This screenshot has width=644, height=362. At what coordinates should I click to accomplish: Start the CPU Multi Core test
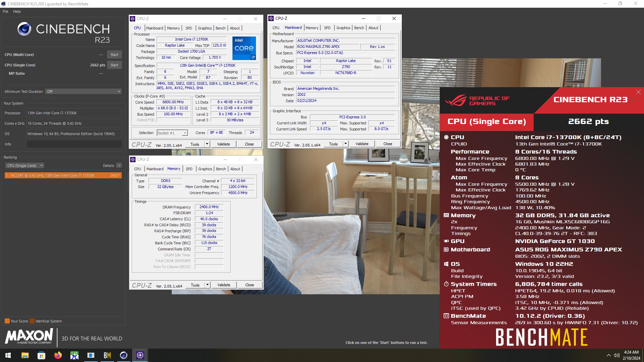click(x=114, y=55)
